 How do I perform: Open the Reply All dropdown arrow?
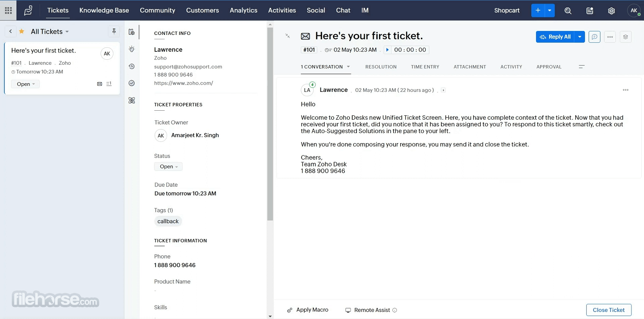[580, 37]
